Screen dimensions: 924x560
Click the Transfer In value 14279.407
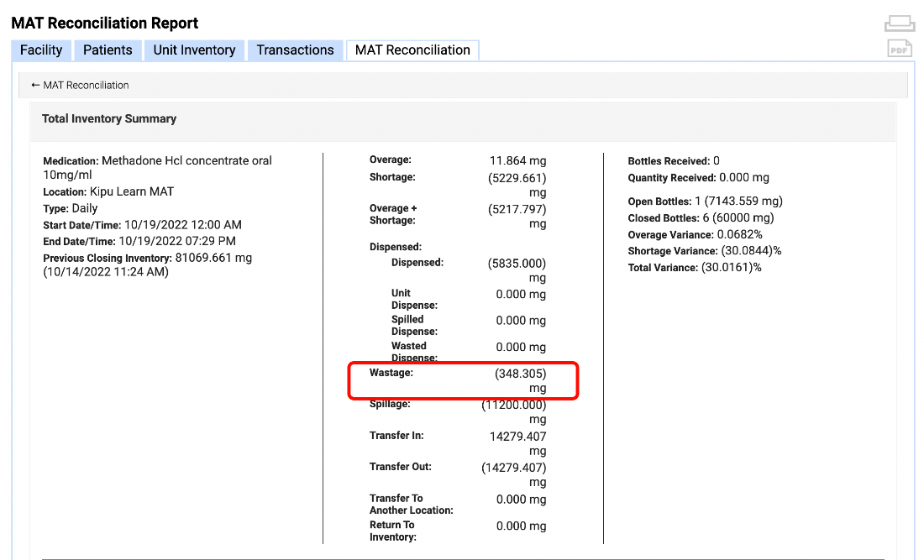[517, 437]
